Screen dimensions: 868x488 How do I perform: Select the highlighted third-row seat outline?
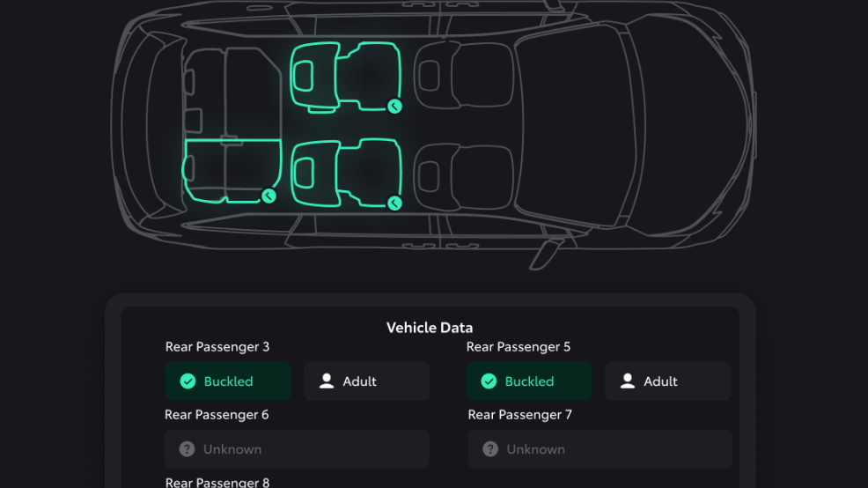coord(231,170)
